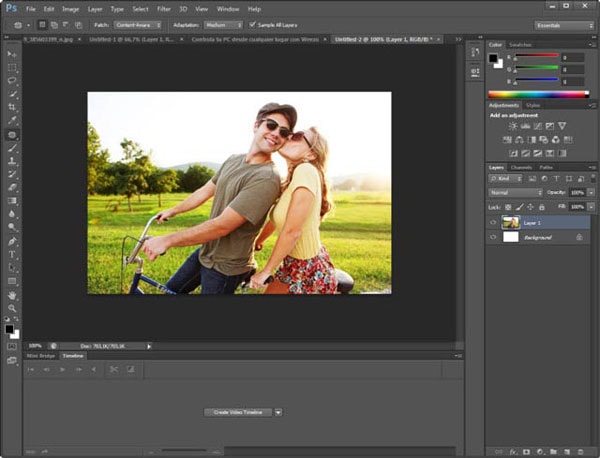Click the color spectrum bar in Color panel
Screen dimensions: 600x458
pyautogui.click(x=538, y=94)
